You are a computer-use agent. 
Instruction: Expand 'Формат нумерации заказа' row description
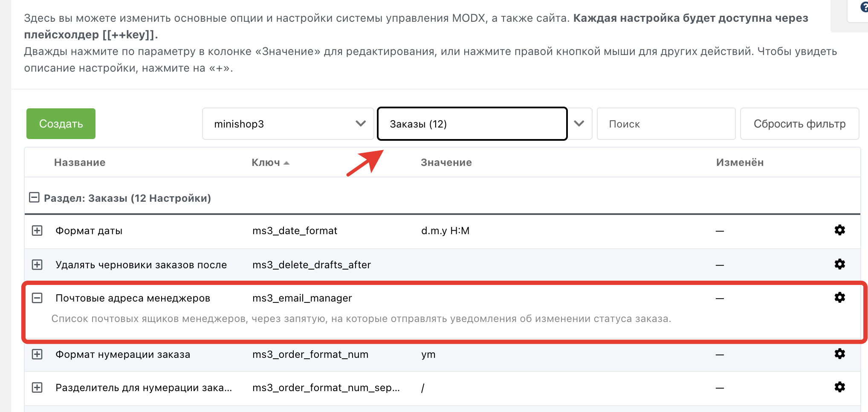click(38, 354)
